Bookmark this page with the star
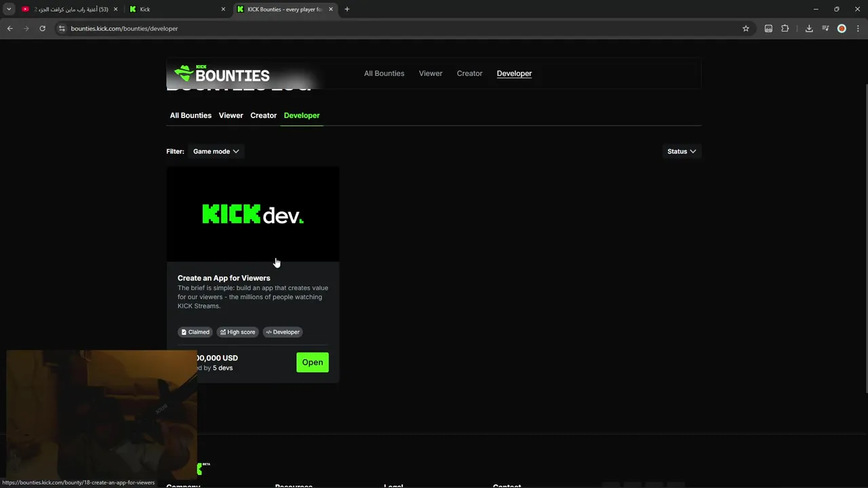The image size is (868, 488). pos(746,28)
